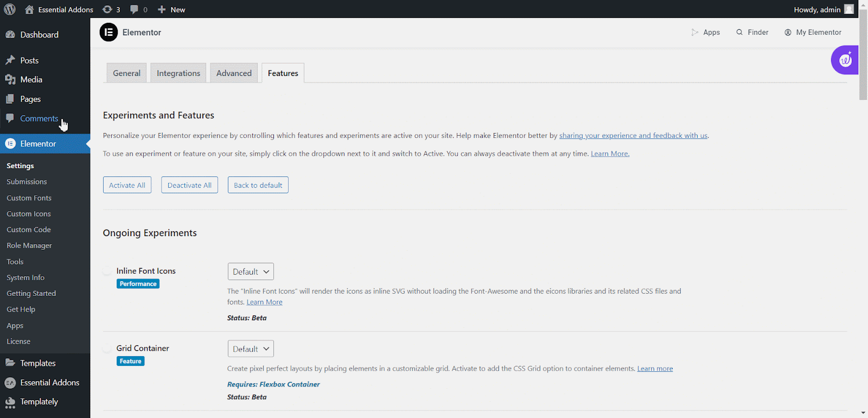Click the Experiments and Features heading

coord(158,115)
